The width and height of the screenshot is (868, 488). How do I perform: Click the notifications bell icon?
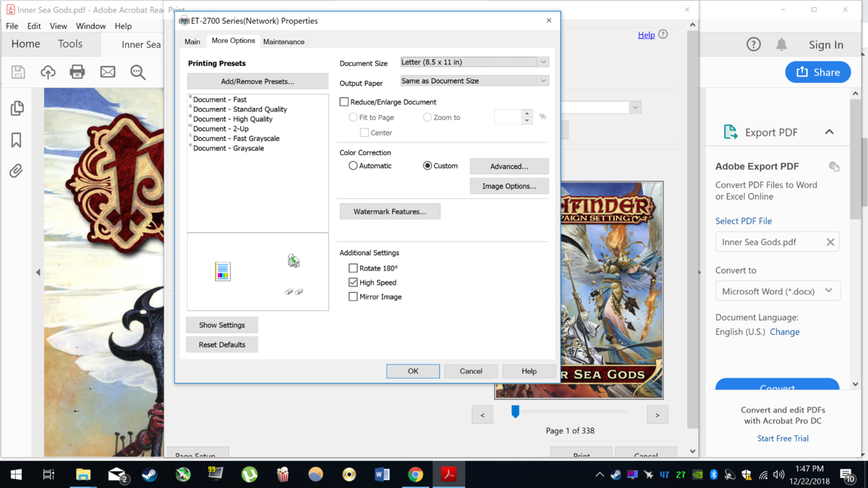click(781, 45)
